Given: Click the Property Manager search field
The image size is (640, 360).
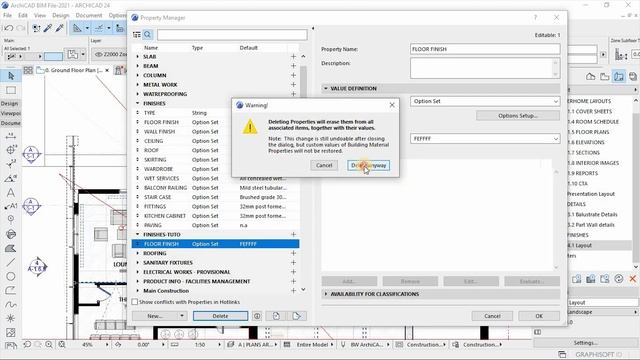Looking at the screenshot, I should point(232,35).
